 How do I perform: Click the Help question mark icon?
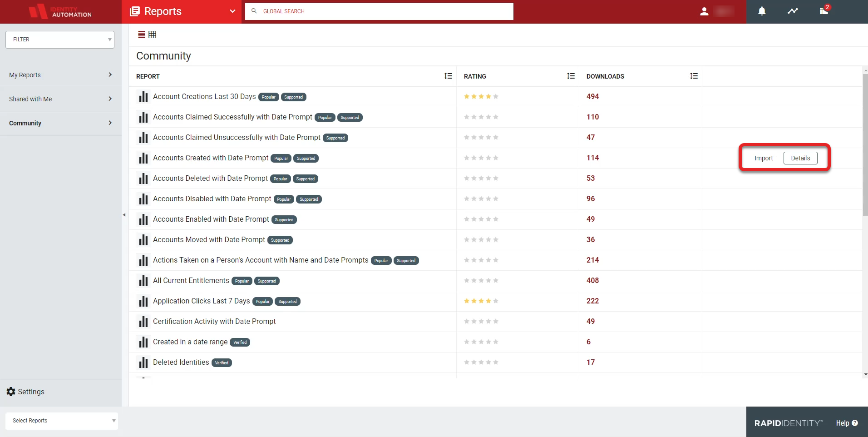coord(855,423)
